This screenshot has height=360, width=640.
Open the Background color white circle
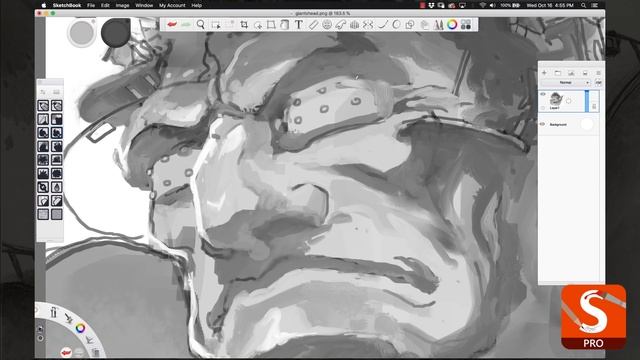pyautogui.click(x=587, y=124)
